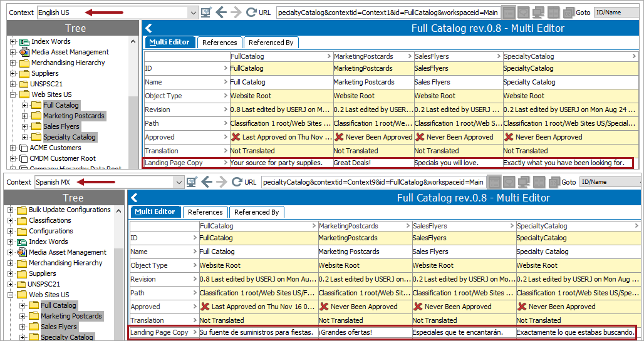Click the split-columns icon in English US toolbar

click(553, 13)
